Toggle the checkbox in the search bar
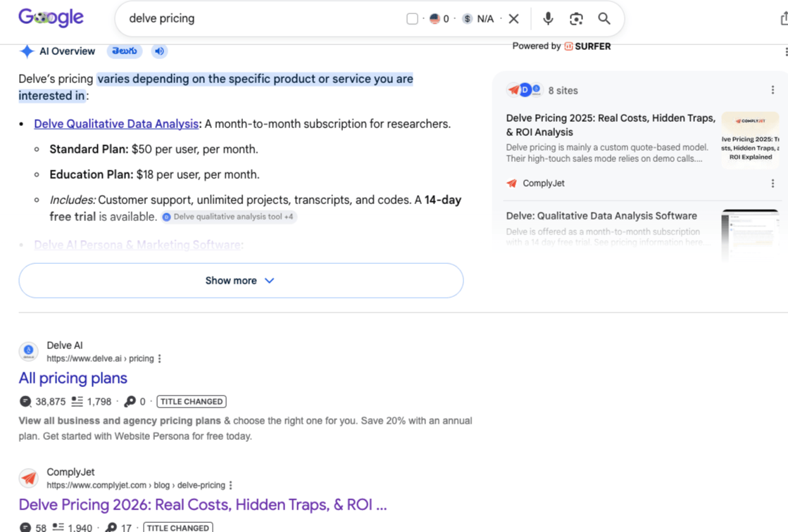 [x=412, y=18]
